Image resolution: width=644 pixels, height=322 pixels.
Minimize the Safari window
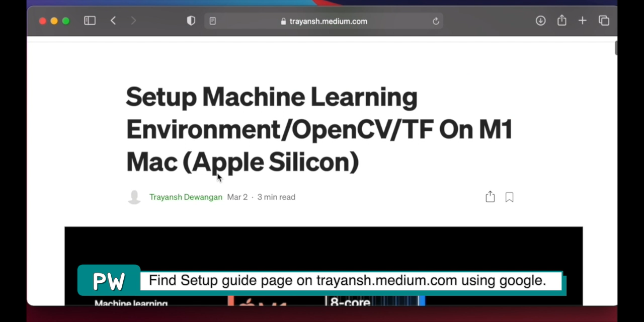54,21
